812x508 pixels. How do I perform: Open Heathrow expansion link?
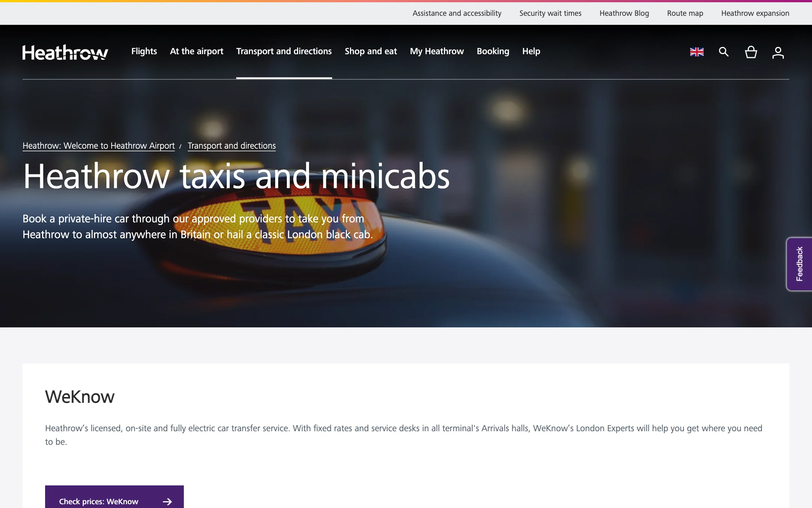click(755, 13)
